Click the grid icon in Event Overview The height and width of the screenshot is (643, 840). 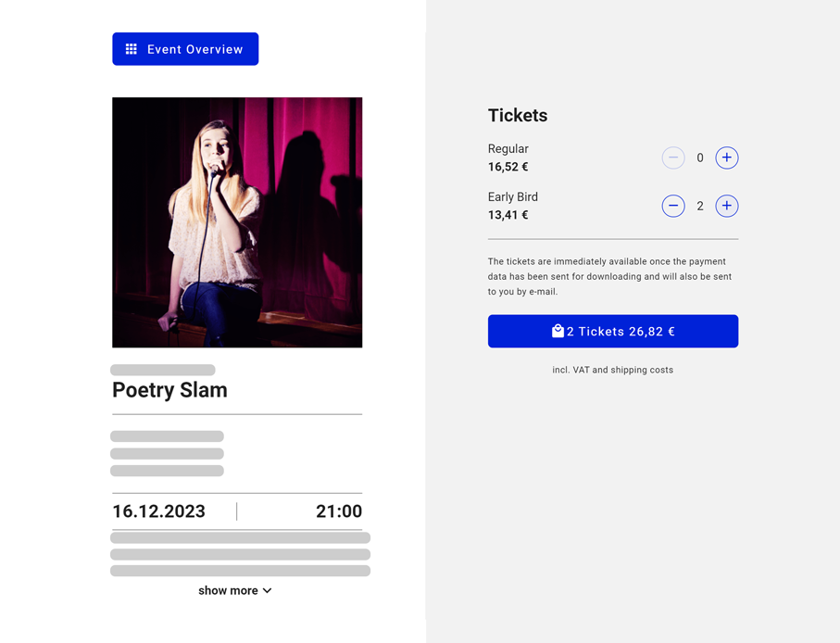(x=132, y=49)
